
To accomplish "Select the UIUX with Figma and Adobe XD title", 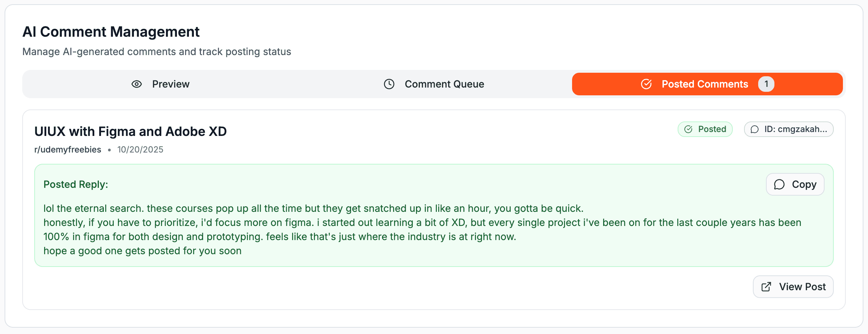I will point(131,131).
